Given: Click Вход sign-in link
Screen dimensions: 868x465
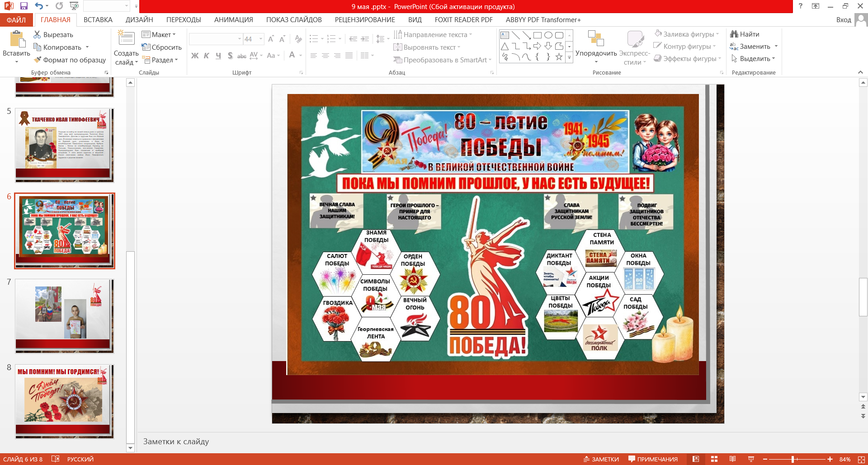Looking at the screenshot, I should click(844, 20).
